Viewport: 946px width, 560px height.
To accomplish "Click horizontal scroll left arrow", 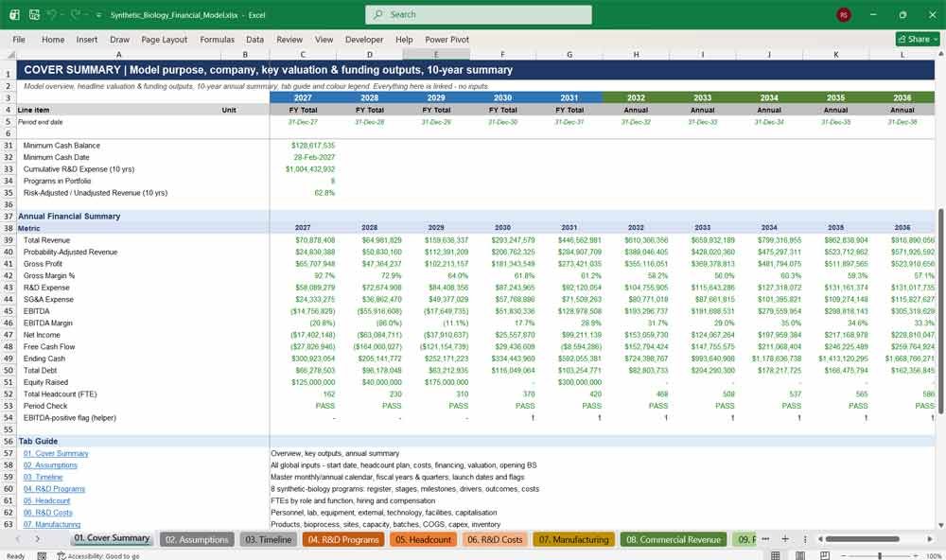I will pos(820,539).
